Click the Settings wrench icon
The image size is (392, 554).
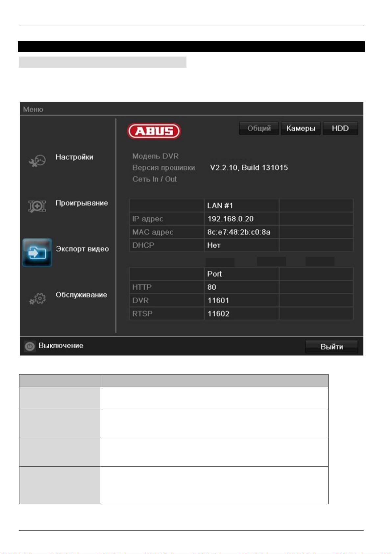[x=37, y=160]
